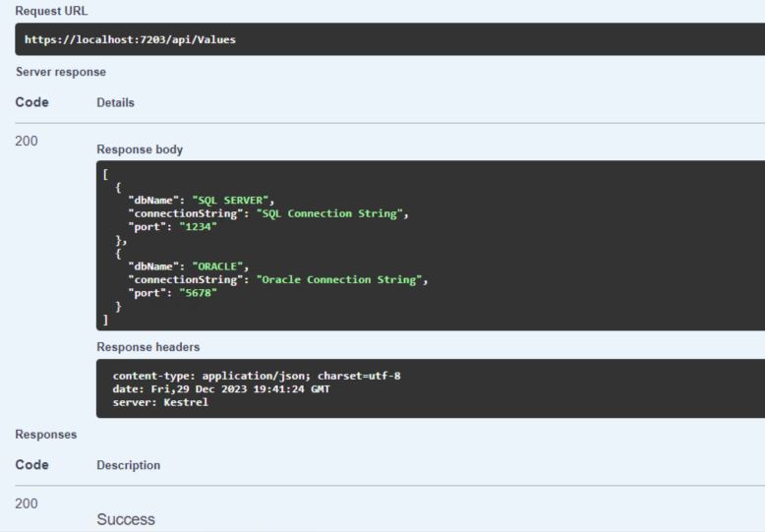Select the "server: Kestrel" header line
This screenshot has height=532, width=765.
click(x=160, y=402)
